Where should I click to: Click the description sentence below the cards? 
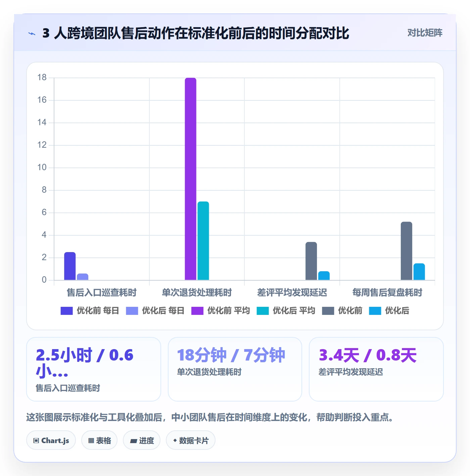pos(210,418)
